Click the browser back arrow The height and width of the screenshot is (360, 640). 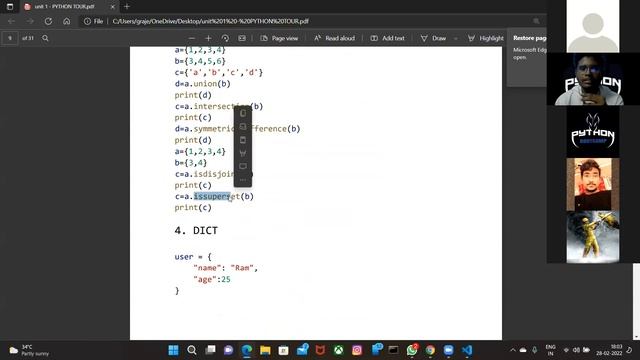[x=11, y=21]
